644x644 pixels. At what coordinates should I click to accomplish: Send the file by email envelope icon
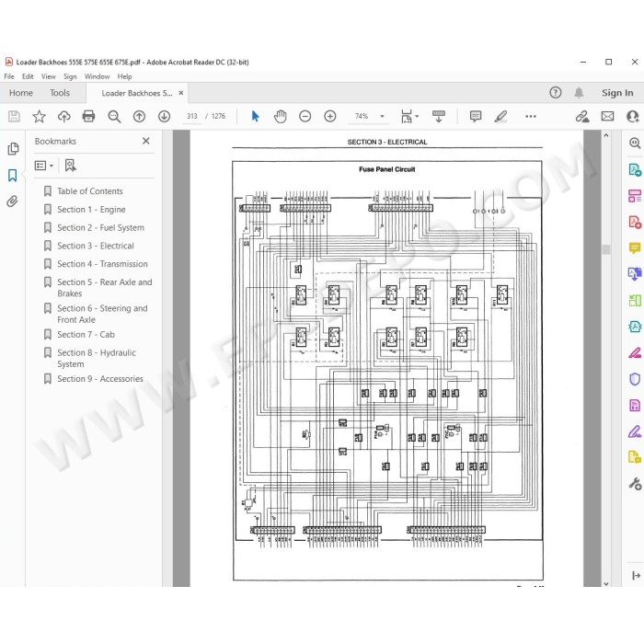[x=607, y=117]
